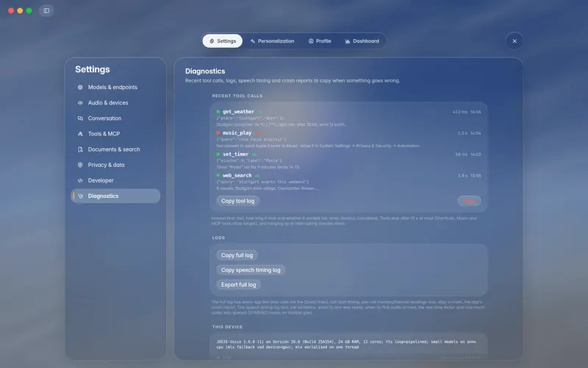This screenshot has width=588, height=368.
Task: Click the Audio & devices speaker icon
Action: point(80,102)
